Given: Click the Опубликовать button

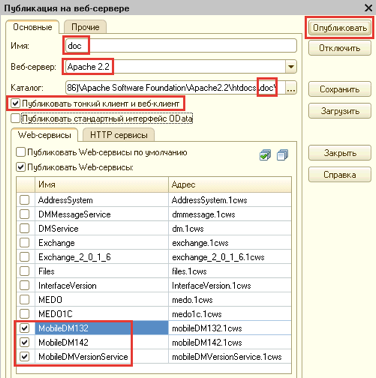Looking at the screenshot, I should 340,28.
